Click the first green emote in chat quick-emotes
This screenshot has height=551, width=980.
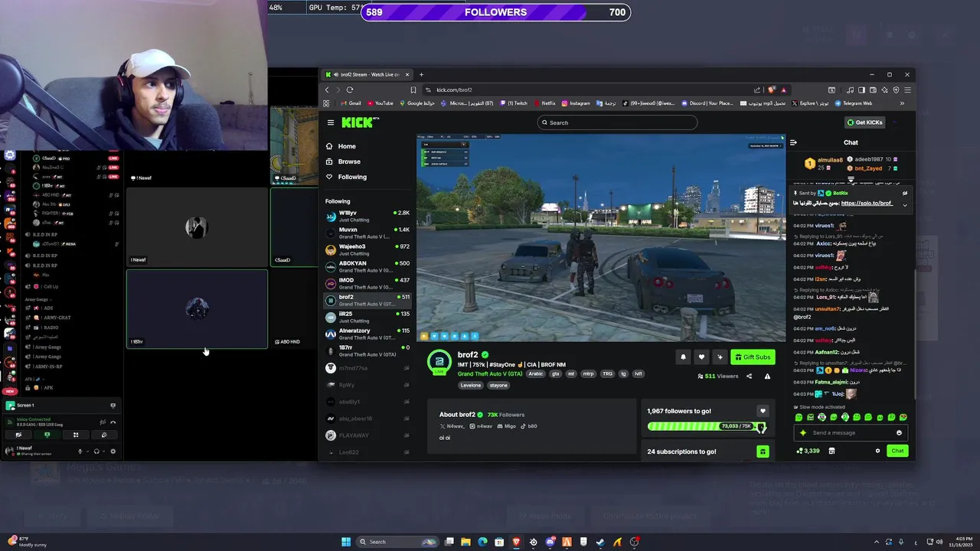point(799,417)
